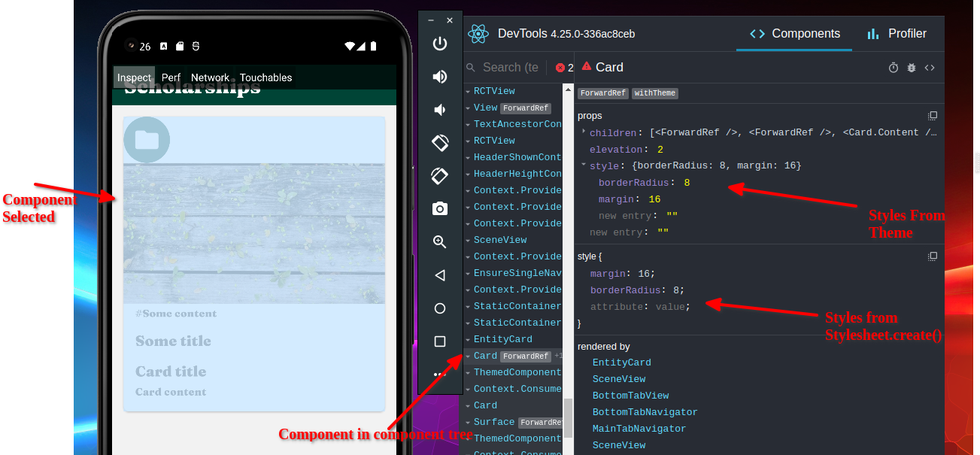
Task: Click the view source code brackets icon
Action: tap(930, 68)
